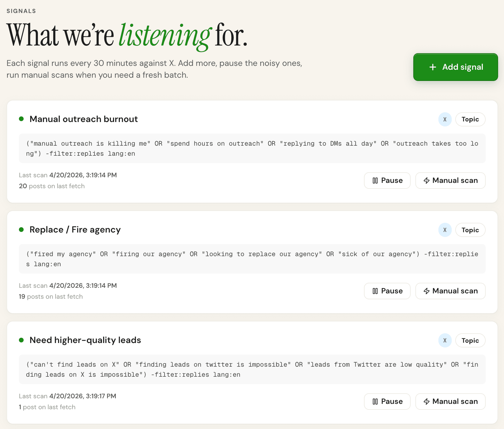
Task: Click "20 posts on last fetch" text
Action: click(x=52, y=186)
